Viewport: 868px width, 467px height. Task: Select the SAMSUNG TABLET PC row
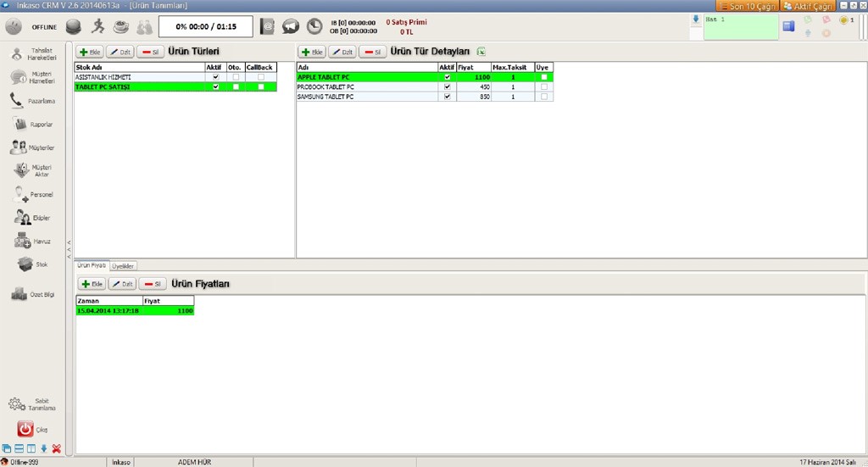(364, 97)
